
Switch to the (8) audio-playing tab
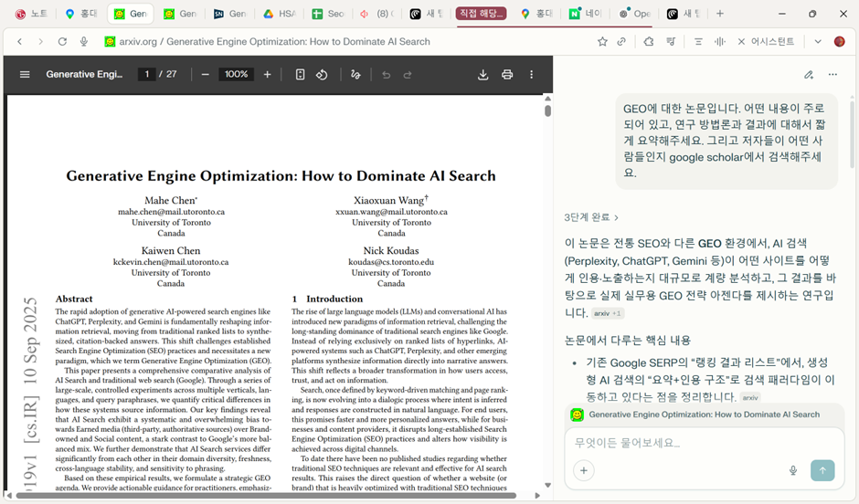(x=377, y=14)
